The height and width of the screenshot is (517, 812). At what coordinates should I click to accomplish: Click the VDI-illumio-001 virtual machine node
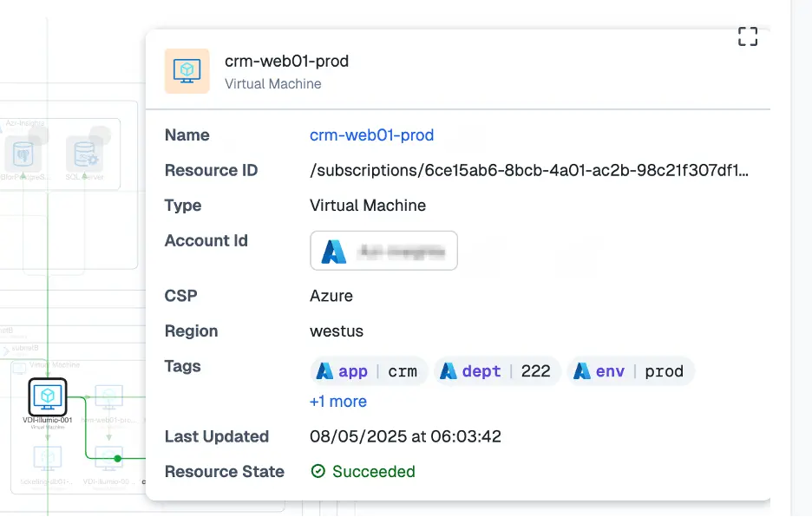[47, 396]
